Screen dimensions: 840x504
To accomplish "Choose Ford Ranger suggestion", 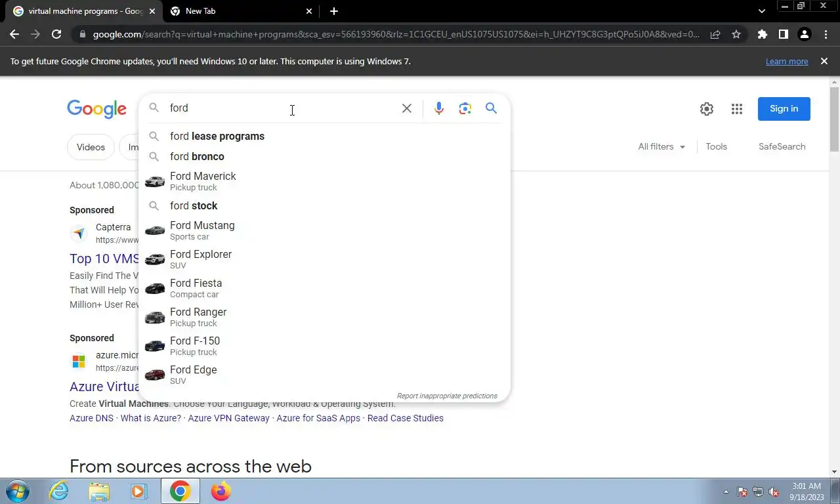I will pyautogui.click(x=324, y=317).
